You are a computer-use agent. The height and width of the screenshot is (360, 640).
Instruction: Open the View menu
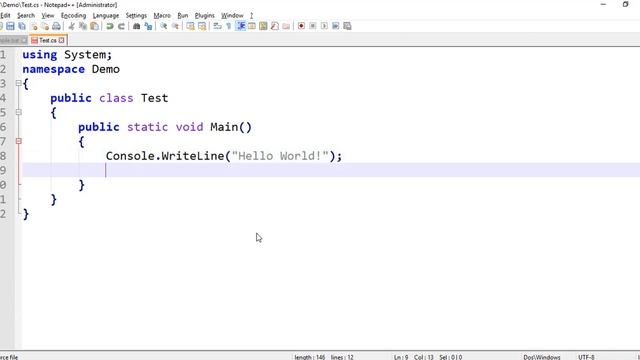click(48, 16)
